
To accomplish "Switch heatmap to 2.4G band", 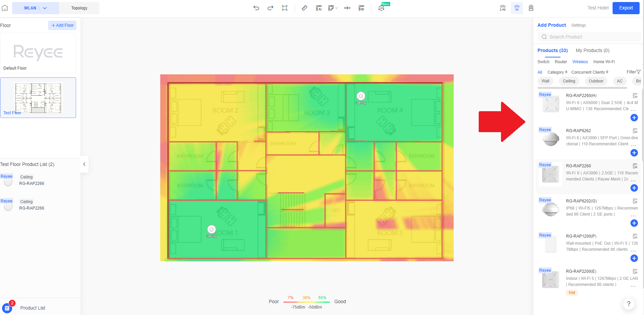I will (x=502, y=8).
